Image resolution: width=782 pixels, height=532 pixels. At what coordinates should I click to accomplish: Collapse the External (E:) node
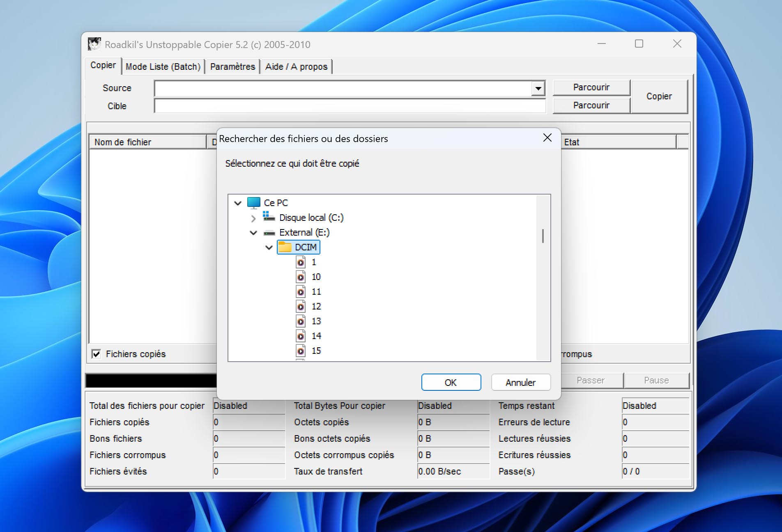253,233
